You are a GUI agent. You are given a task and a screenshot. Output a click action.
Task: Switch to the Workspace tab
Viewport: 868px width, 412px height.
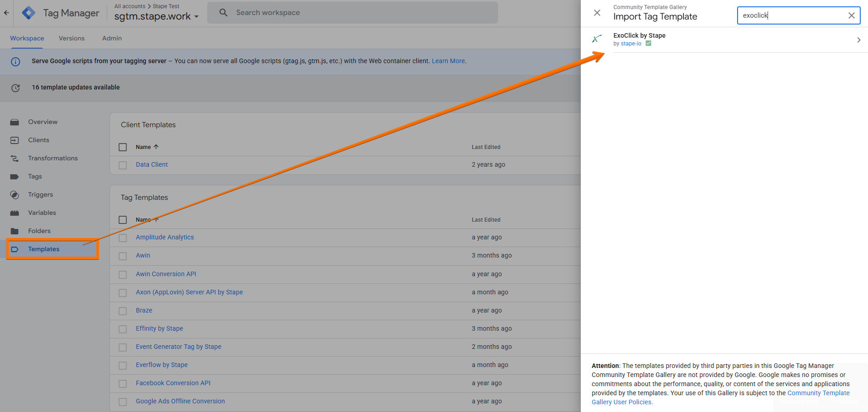27,38
